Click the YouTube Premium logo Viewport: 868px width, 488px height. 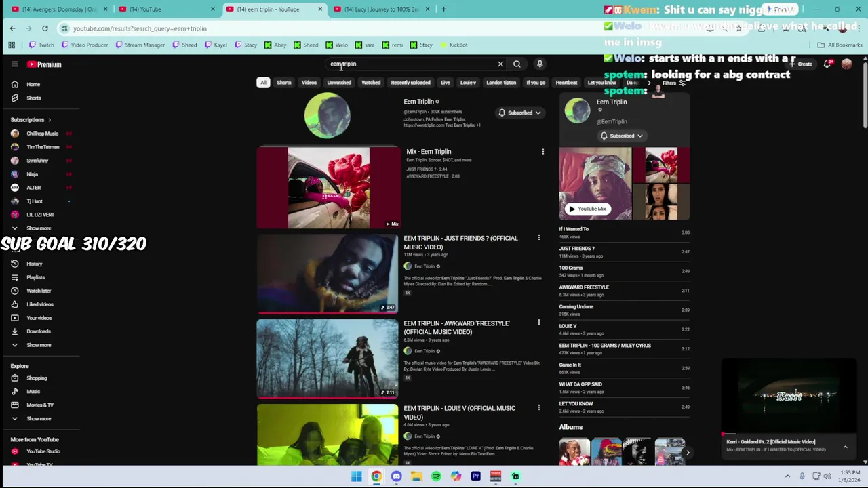(44, 64)
